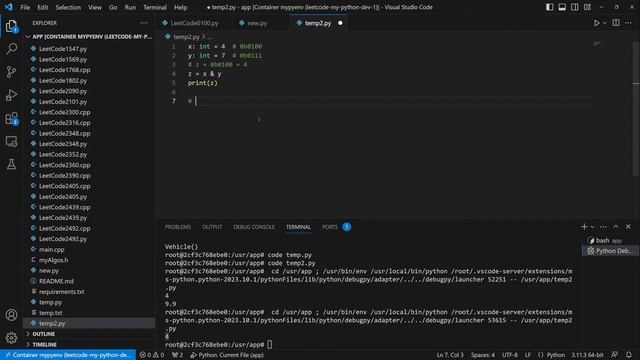The height and width of the screenshot is (360, 640).
Task: Open the Explorer view in activity bar
Action: coord(11,26)
